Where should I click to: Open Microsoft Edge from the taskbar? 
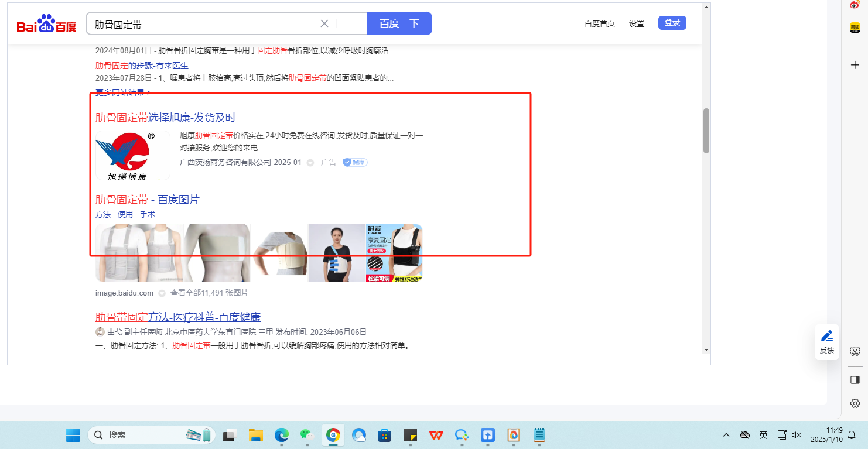(x=282, y=435)
